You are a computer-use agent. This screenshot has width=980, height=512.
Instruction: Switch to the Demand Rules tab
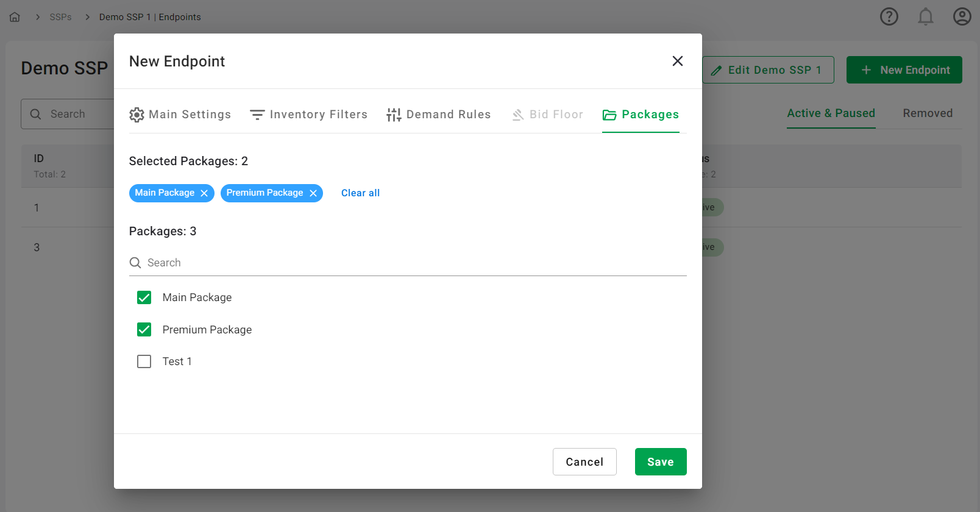439,115
